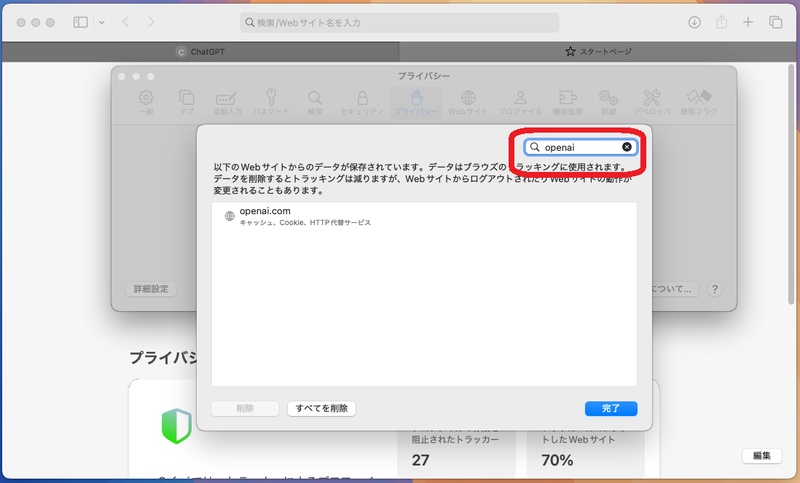Clear the openai search text
Screen dimensions: 800x483
tap(627, 147)
